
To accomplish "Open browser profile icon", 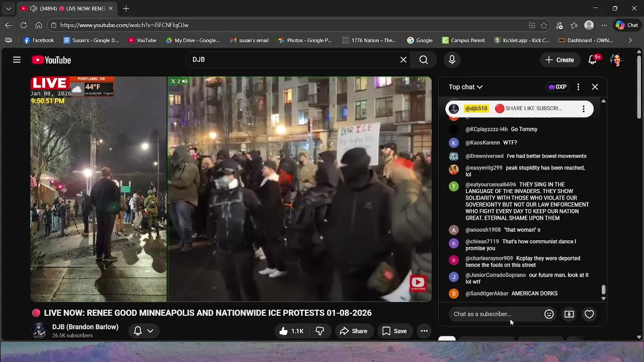I will tap(589, 25).
